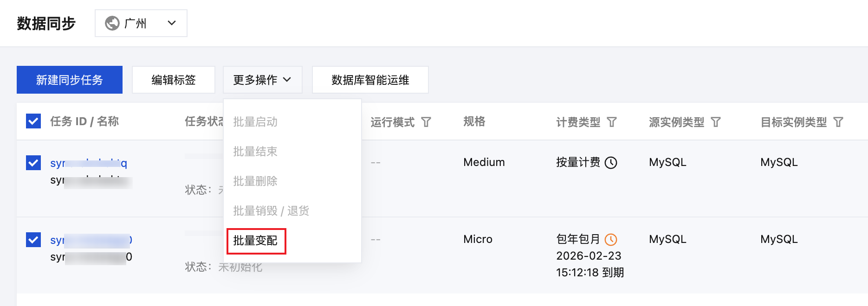Open the 目标实例类型 column filter icon
This screenshot has width=868, height=306.
838,122
